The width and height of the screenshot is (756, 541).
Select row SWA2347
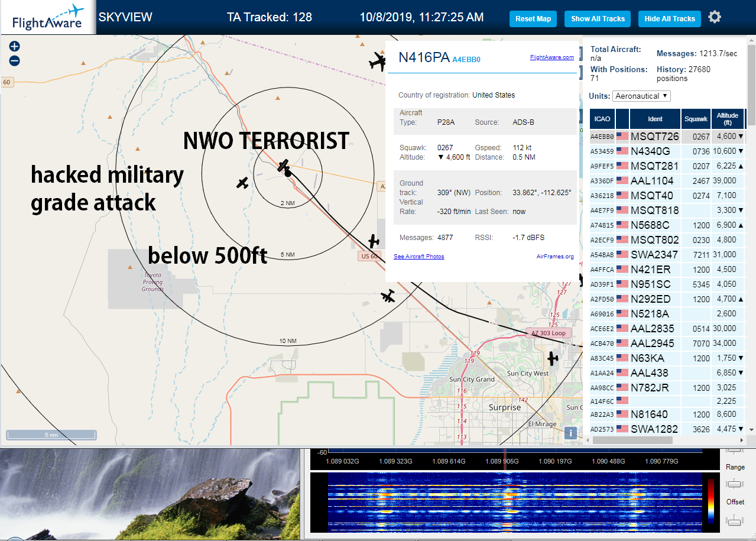tap(667, 255)
